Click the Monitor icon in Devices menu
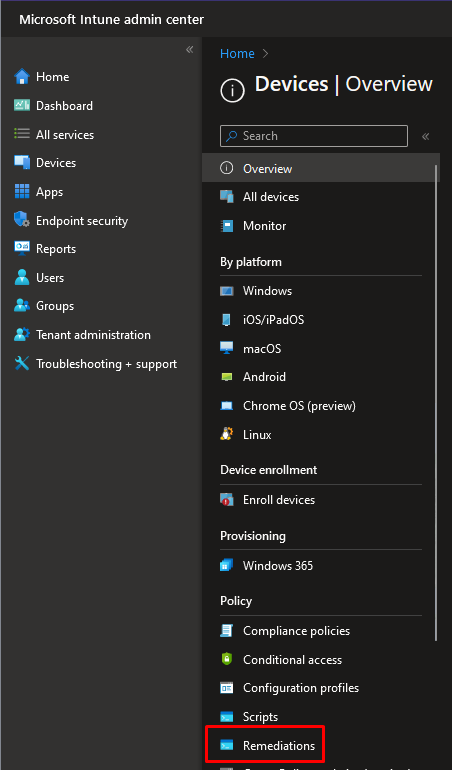The height and width of the screenshot is (770, 452). coord(226,226)
